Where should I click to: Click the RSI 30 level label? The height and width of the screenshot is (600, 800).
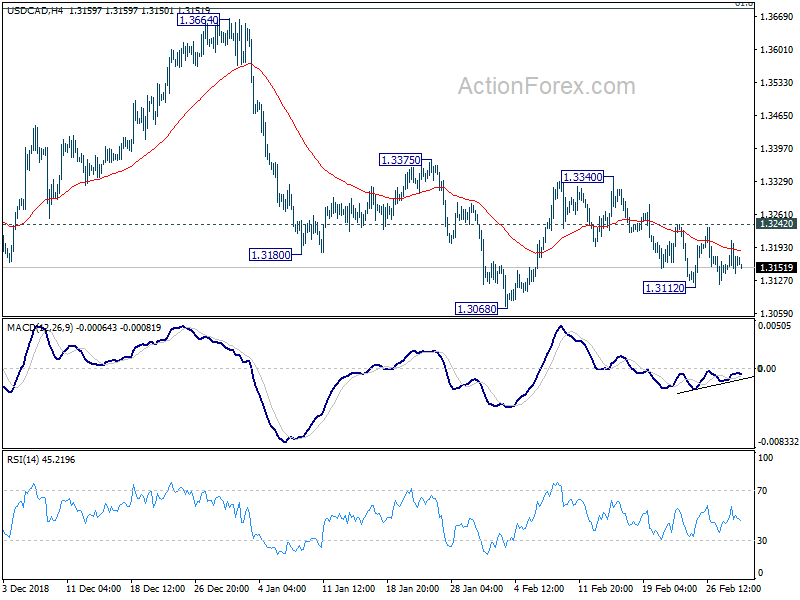[x=762, y=540]
